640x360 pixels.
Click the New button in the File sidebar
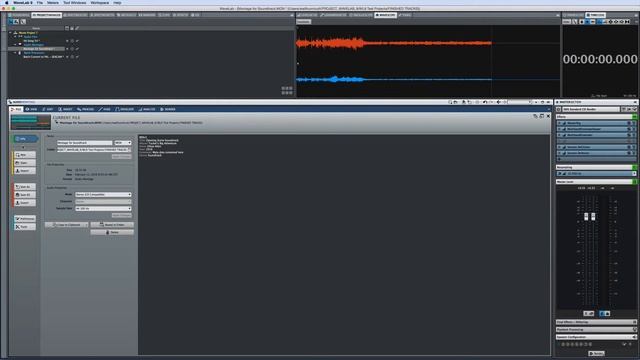tap(25, 155)
